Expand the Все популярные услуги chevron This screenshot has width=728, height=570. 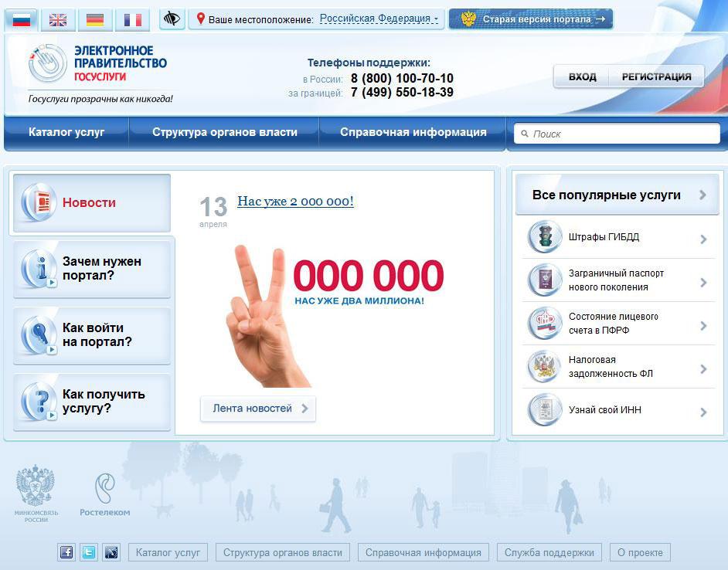(702, 195)
